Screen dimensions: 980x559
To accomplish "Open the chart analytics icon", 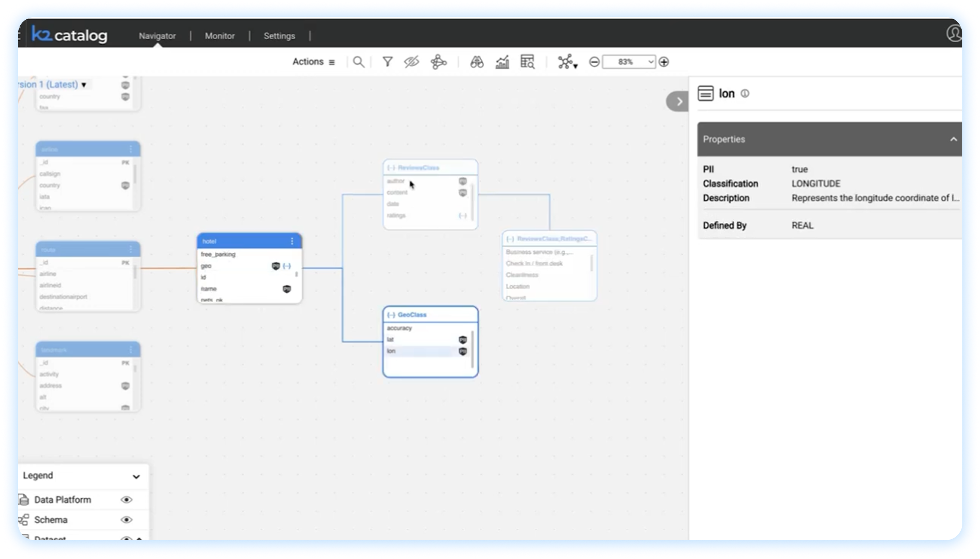I will coord(502,62).
